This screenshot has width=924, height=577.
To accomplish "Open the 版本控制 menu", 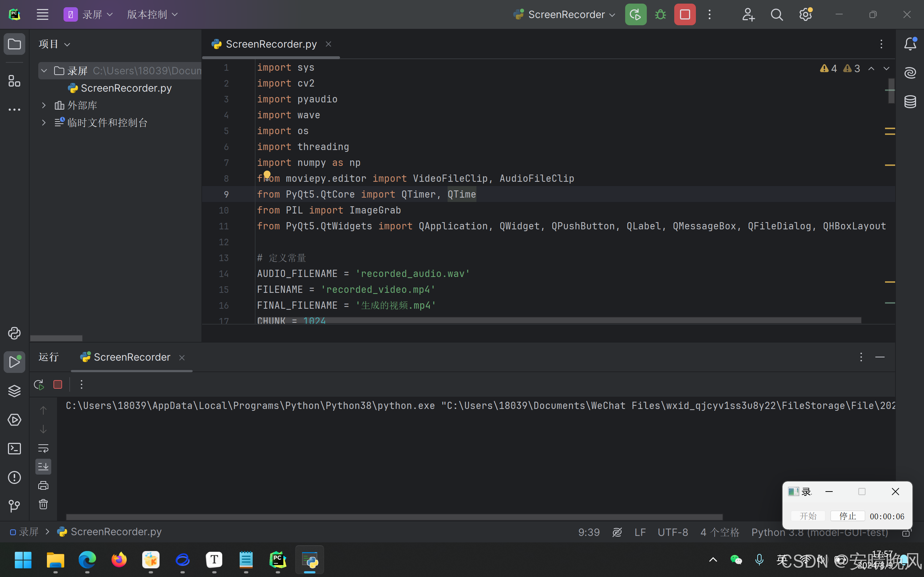I will pyautogui.click(x=152, y=14).
